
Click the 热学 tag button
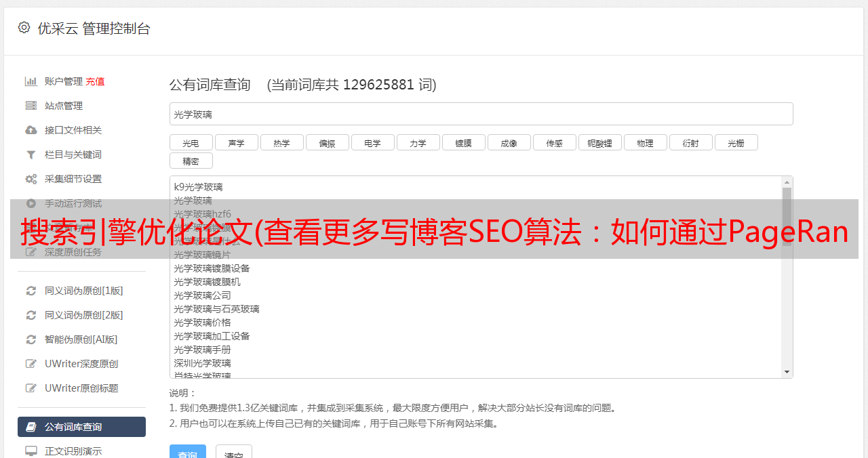[281, 142]
